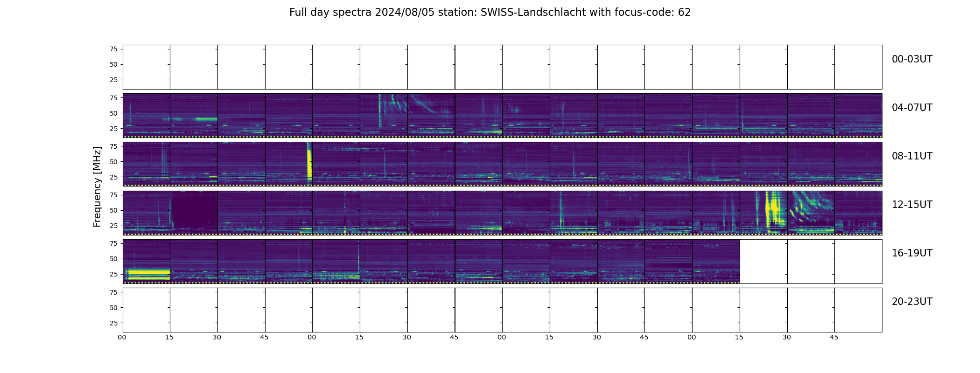The image size is (980, 373).
Task: Click the '50' frequency tick of the 16-19UT row
Action: [113, 258]
